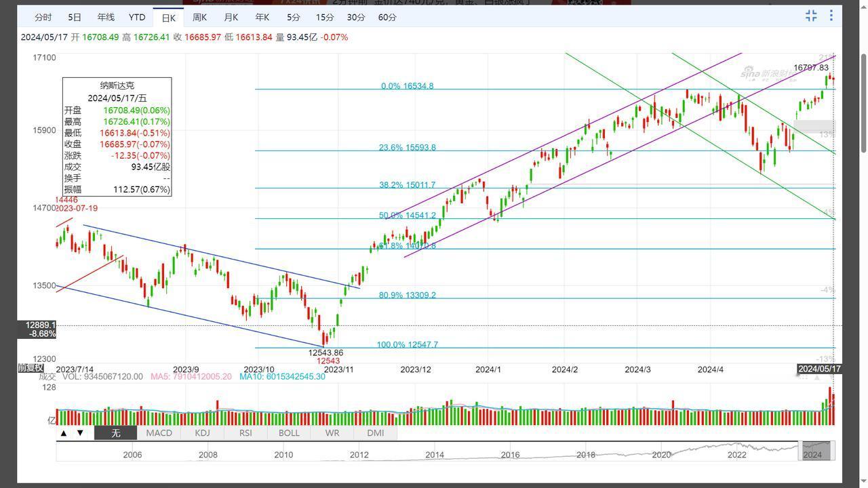This screenshot has width=868, height=488.
Task: Click the down arrow indicator button
Action: pos(80,432)
